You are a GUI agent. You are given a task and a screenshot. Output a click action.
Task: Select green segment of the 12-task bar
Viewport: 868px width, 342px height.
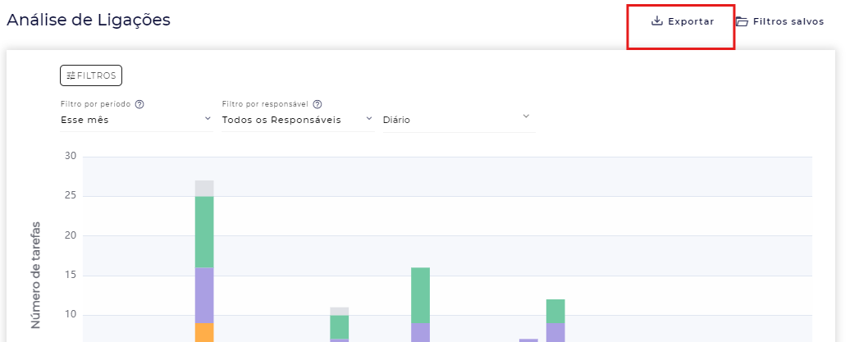555,311
